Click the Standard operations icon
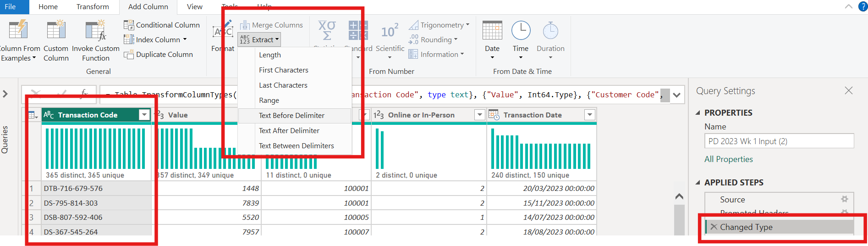 pos(358,30)
